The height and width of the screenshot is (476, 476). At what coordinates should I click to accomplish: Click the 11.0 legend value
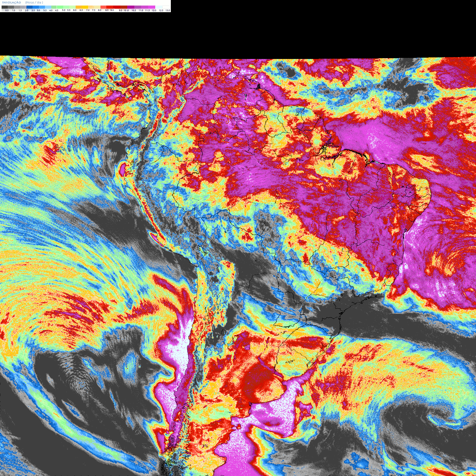(141, 10)
